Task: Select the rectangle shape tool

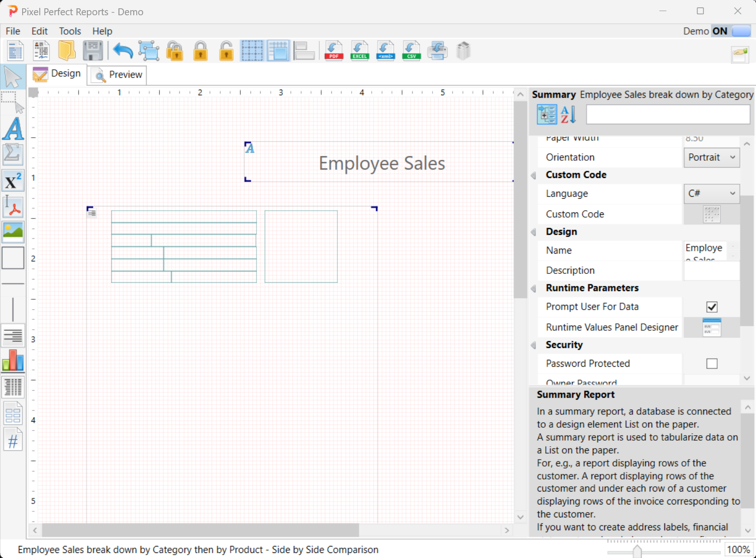Action: pos(13,258)
